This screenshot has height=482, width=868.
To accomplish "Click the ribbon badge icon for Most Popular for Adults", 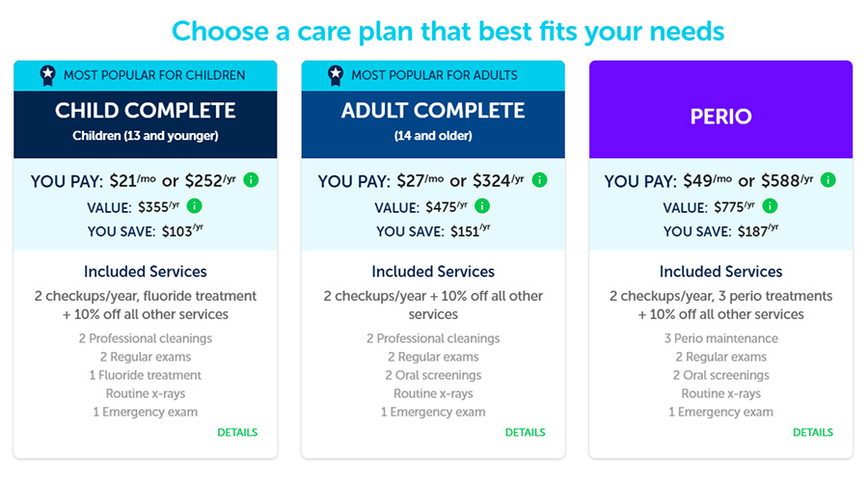I will pyautogui.click(x=336, y=75).
